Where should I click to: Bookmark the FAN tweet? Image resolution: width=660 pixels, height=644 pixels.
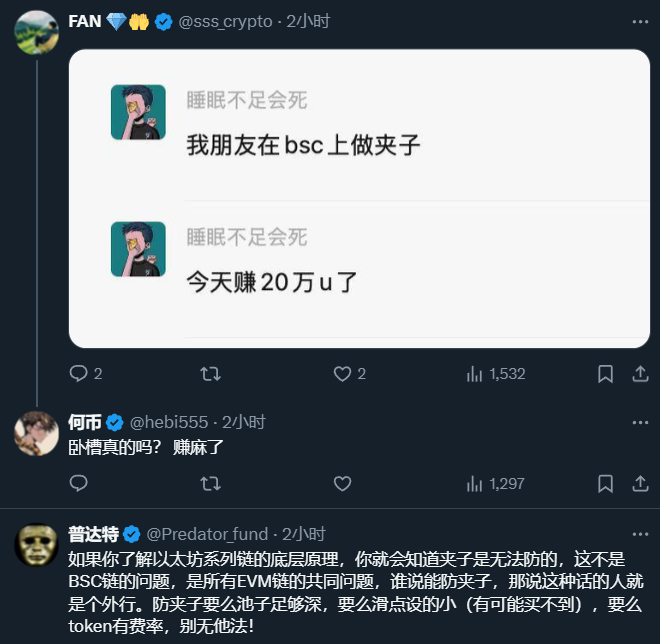tap(605, 374)
